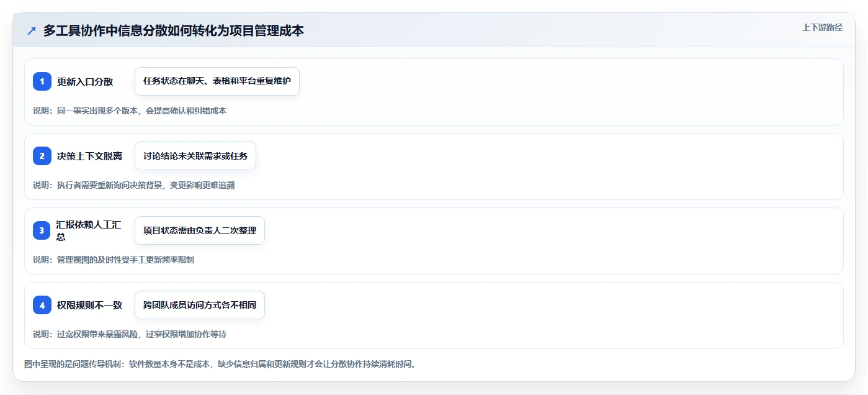Click the 跨团队成员访问方式各不相同 chip

pyautogui.click(x=200, y=305)
